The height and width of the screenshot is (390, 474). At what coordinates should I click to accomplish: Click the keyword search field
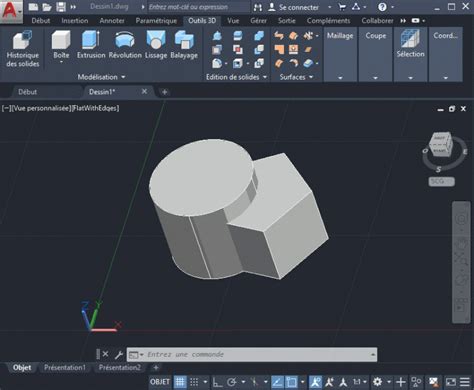[x=199, y=7]
